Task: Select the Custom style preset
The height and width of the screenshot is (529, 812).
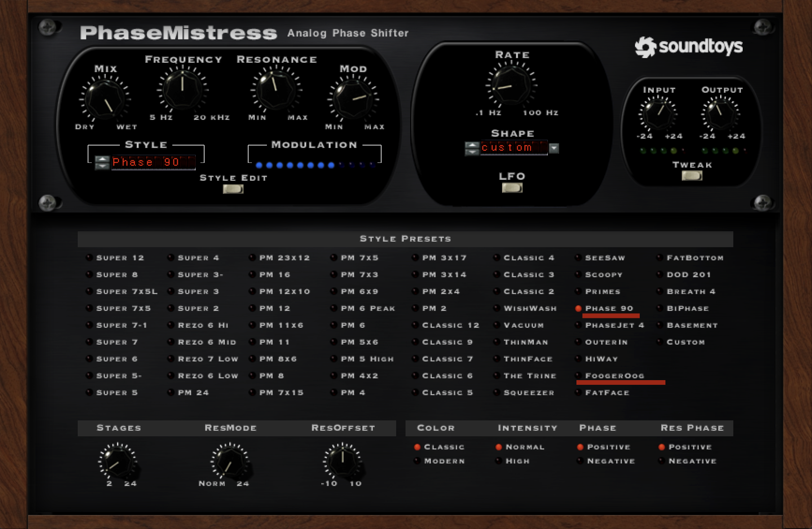Action: click(x=681, y=342)
